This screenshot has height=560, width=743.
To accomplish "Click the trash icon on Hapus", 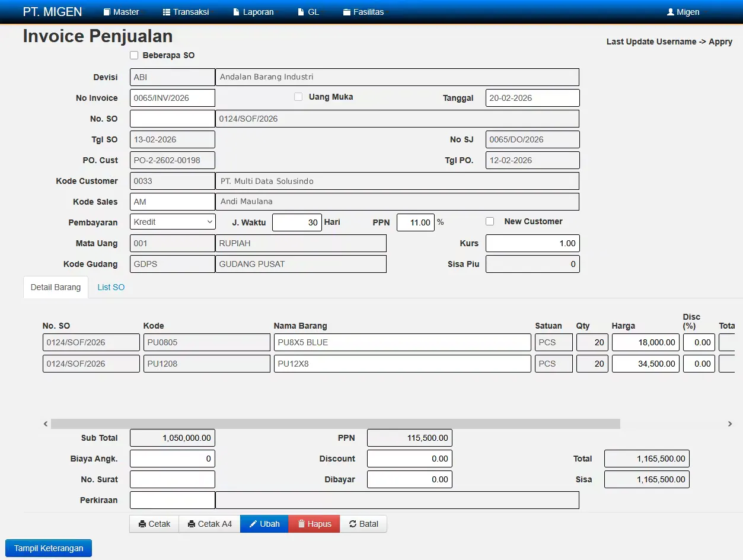I will (301, 524).
